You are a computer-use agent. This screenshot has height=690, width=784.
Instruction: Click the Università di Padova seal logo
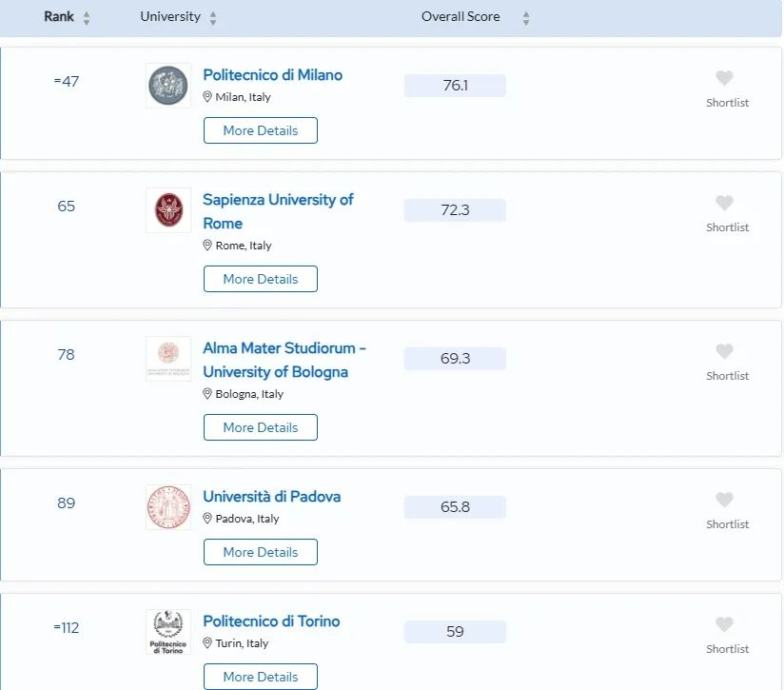(168, 507)
